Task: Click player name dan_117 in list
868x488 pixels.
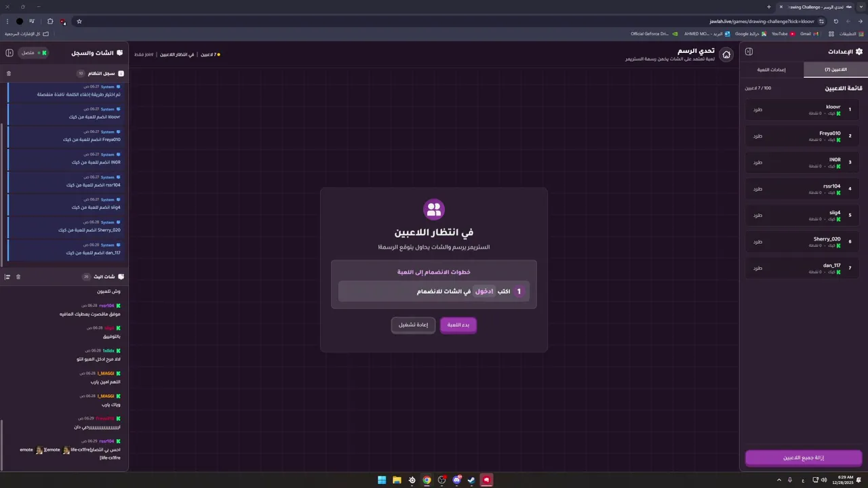Action: click(x=832, y=265)
